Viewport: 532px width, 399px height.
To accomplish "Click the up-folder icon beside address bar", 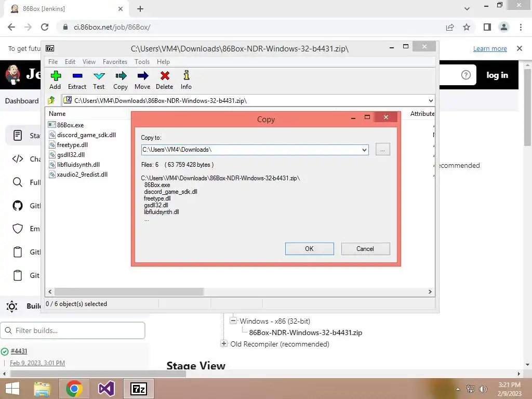I will click(x=51, y=100).
